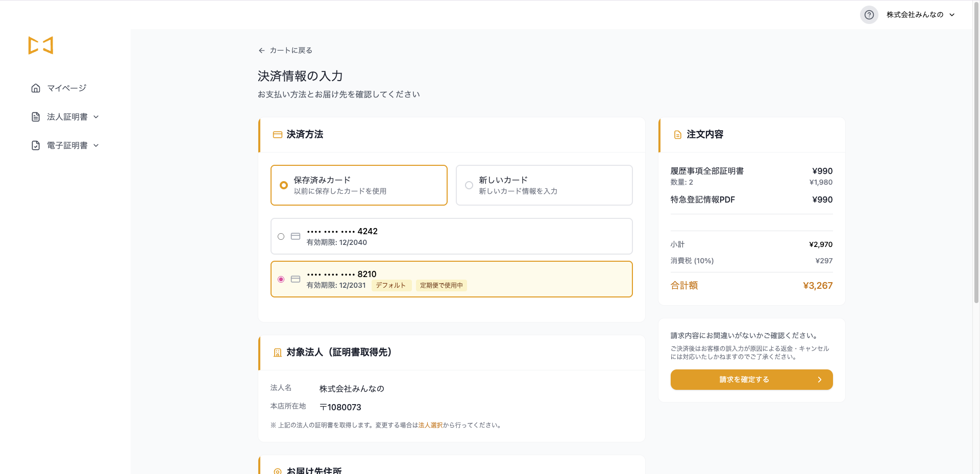This screenshot has height=474, width=980.
Task: Click the back arrow icon before カートに戻る
Action: click(262, 51)
